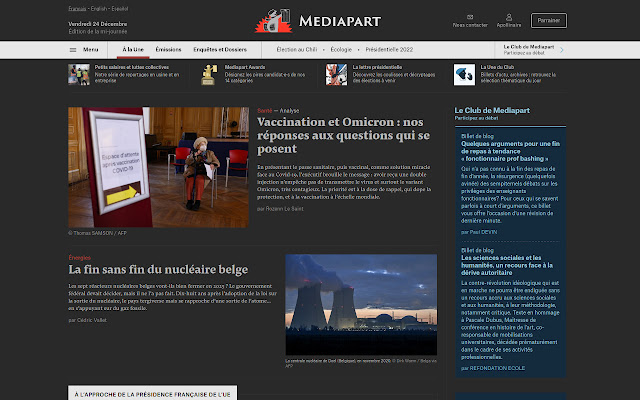
Task: Open the Émissions tab
Action: 168,50
